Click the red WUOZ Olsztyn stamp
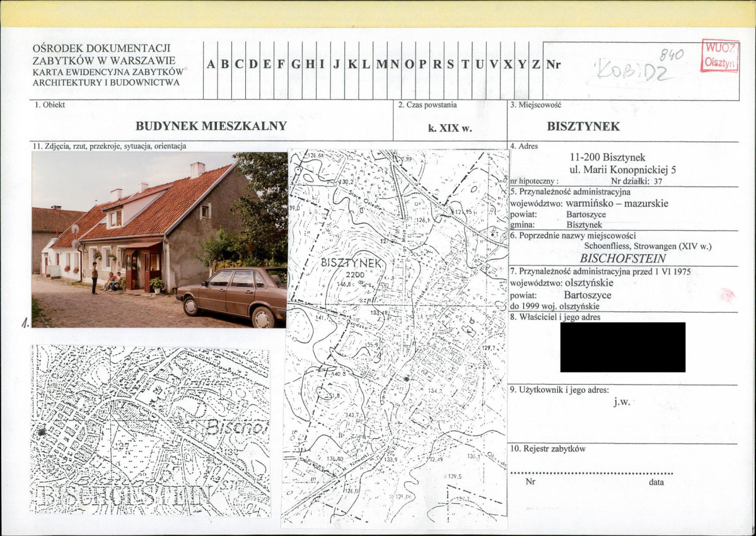Screen dimensions: 756x536 point(720,55)
